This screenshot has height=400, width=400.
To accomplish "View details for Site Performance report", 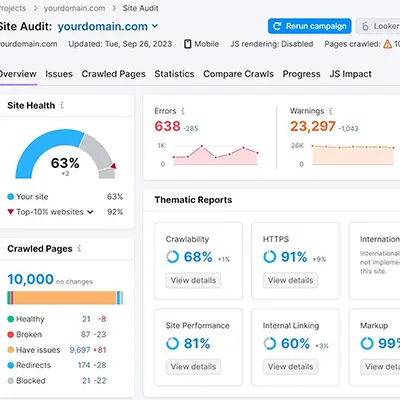I will [x=193, y=367].
